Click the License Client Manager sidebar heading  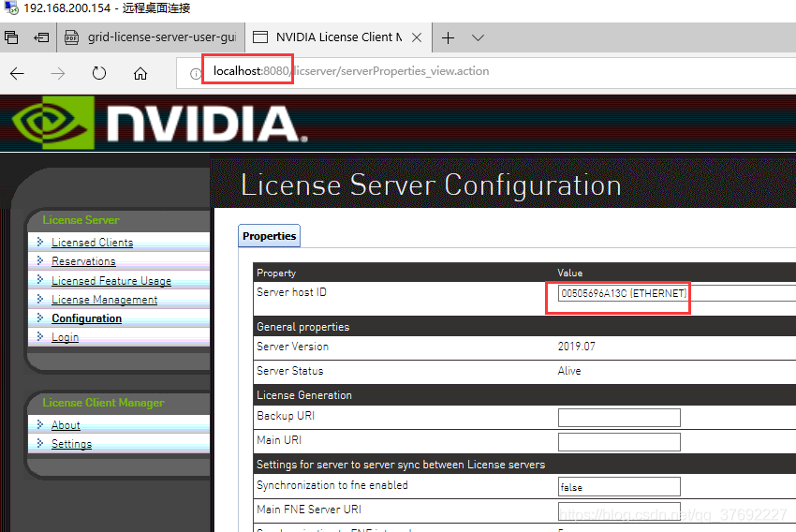(104, 403)
